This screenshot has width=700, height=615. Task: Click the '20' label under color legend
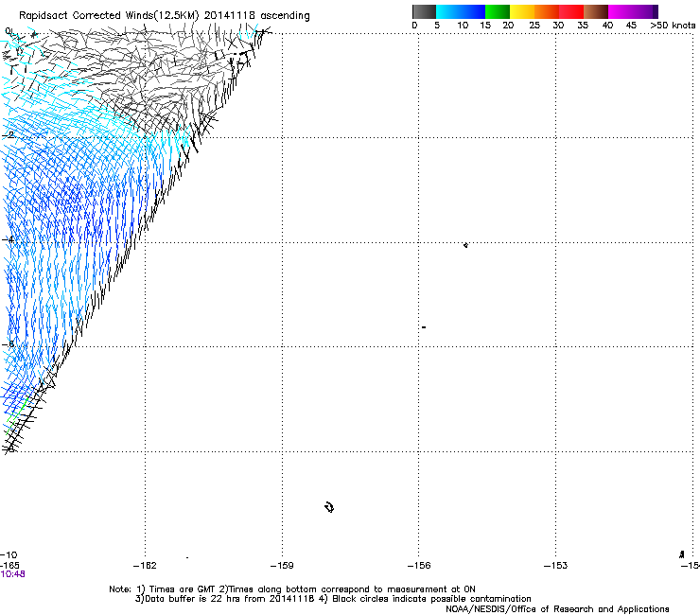tap(508, 26)
